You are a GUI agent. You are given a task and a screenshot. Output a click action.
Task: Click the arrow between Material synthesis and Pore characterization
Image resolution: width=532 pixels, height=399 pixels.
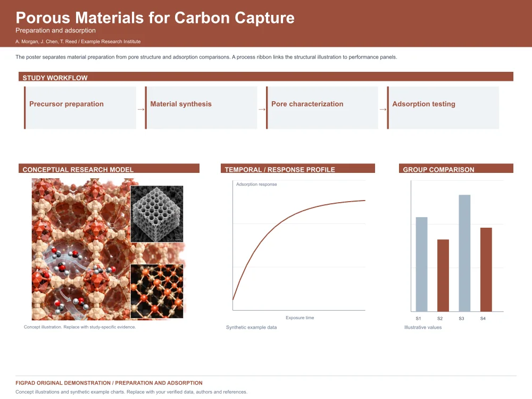tap(262, 110)
